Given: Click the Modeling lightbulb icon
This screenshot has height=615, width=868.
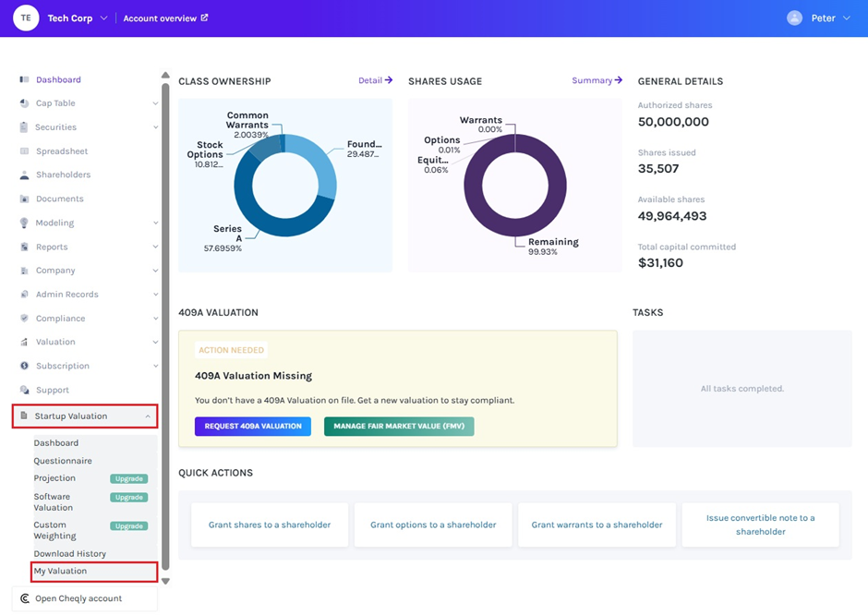Looking at the screenshot, I should (x=24, y=223).
